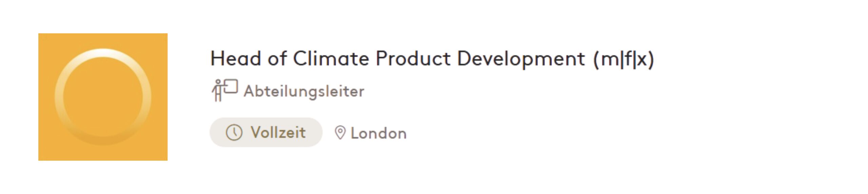This screenshot has height=194, width=868.
Task: Click the whiteboard part of the presenter icon
Action: pos(231,86)
